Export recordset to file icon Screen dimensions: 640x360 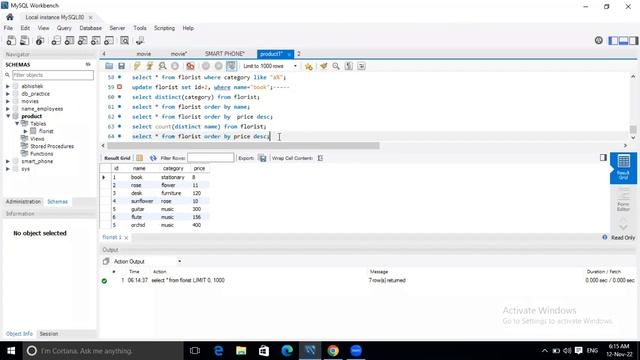[262, 158]
